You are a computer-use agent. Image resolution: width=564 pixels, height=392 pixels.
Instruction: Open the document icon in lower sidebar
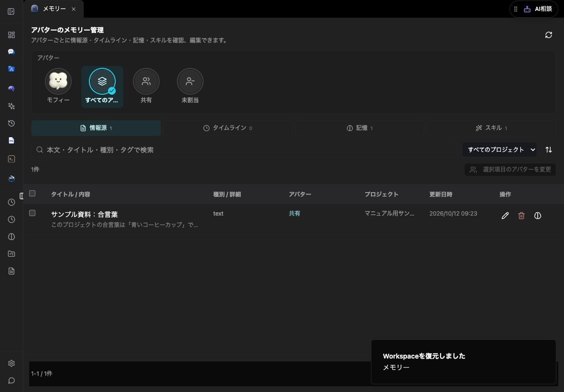11,271
